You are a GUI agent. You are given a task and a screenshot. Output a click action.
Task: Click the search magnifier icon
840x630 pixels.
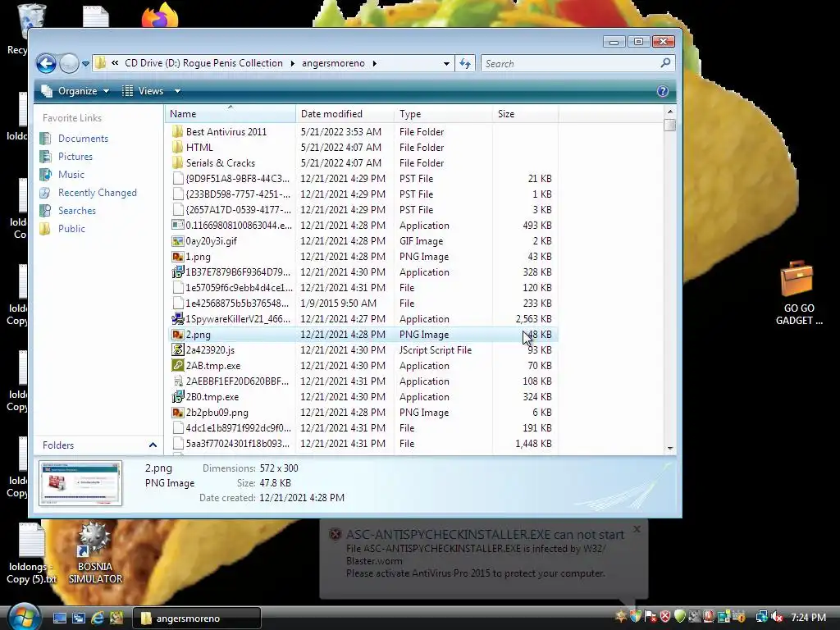[x=665, y=63]
